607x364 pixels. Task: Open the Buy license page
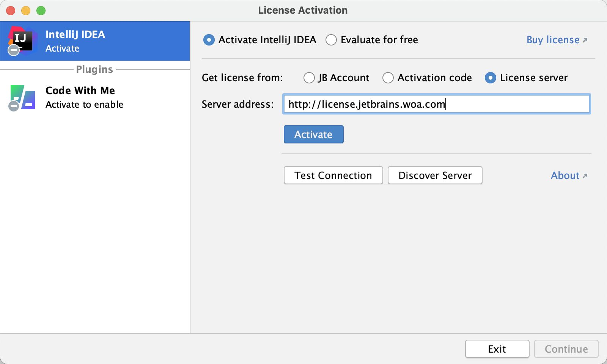[x=552, y=39]
